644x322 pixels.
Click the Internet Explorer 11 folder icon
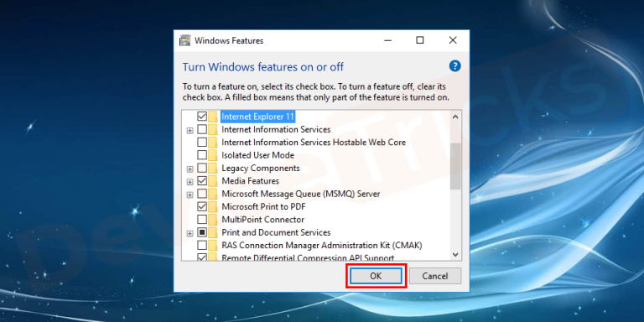click(213, 117)
